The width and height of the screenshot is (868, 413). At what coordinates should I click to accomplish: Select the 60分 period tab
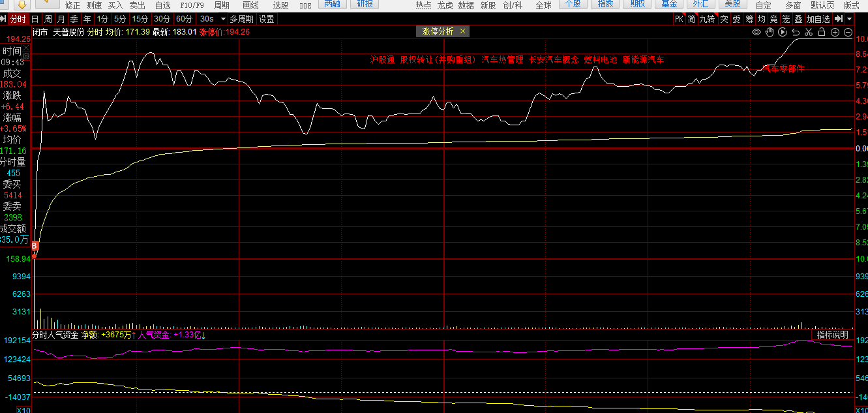coord(185,19)
